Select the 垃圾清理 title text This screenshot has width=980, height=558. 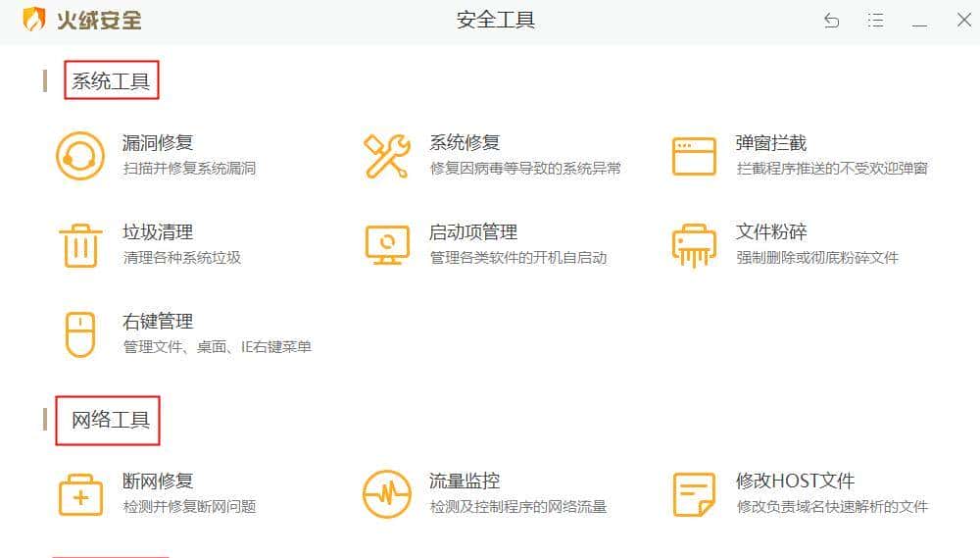(158, 232)
